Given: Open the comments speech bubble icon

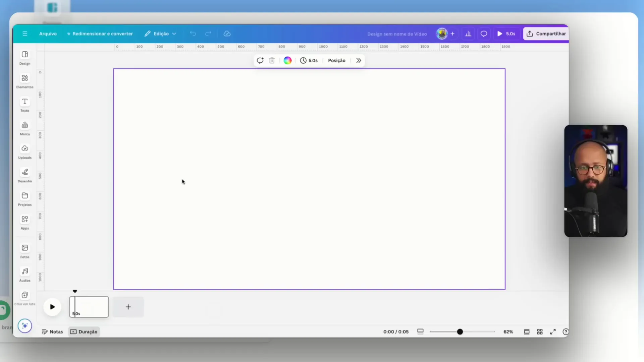Looking at the screenshot, I should click(x=484, y=34).
